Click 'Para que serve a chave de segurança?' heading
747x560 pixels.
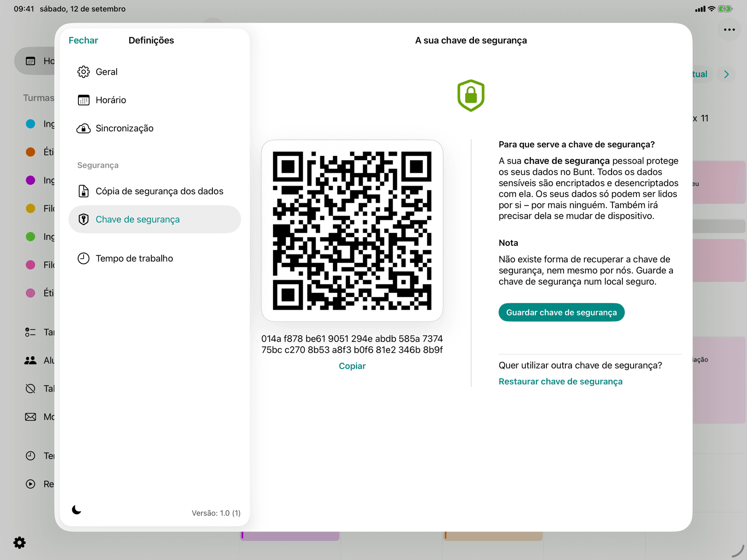[577, 145]
